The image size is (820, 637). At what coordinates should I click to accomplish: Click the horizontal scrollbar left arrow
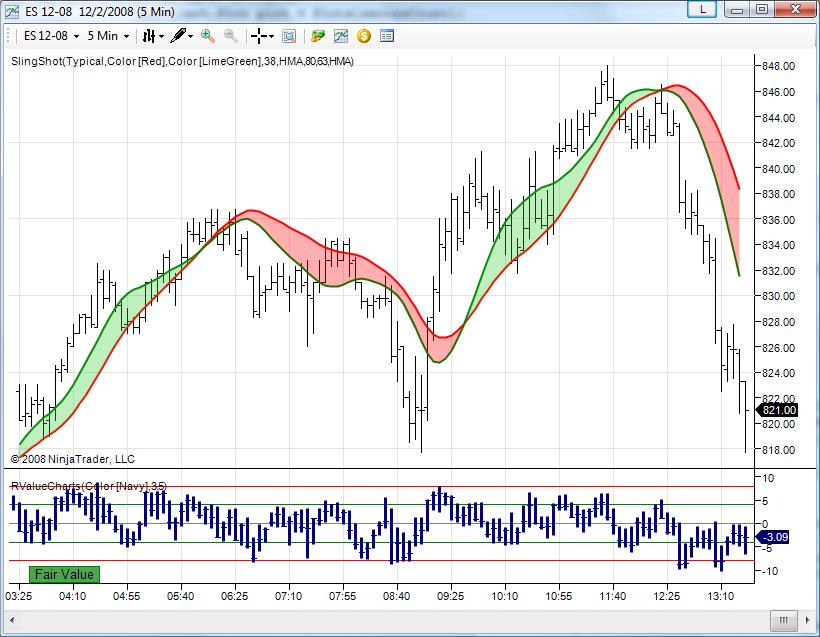pos(12,621)
